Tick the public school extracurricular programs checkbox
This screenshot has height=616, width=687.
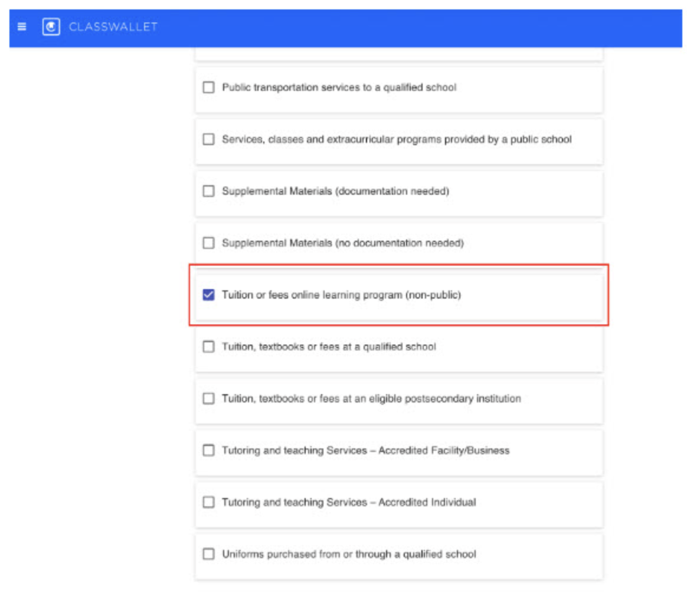tap(208, 139)
